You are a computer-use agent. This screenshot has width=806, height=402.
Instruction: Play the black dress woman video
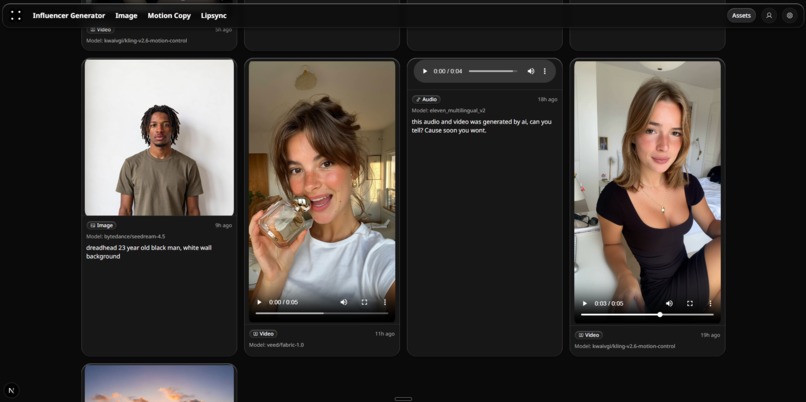584,303
